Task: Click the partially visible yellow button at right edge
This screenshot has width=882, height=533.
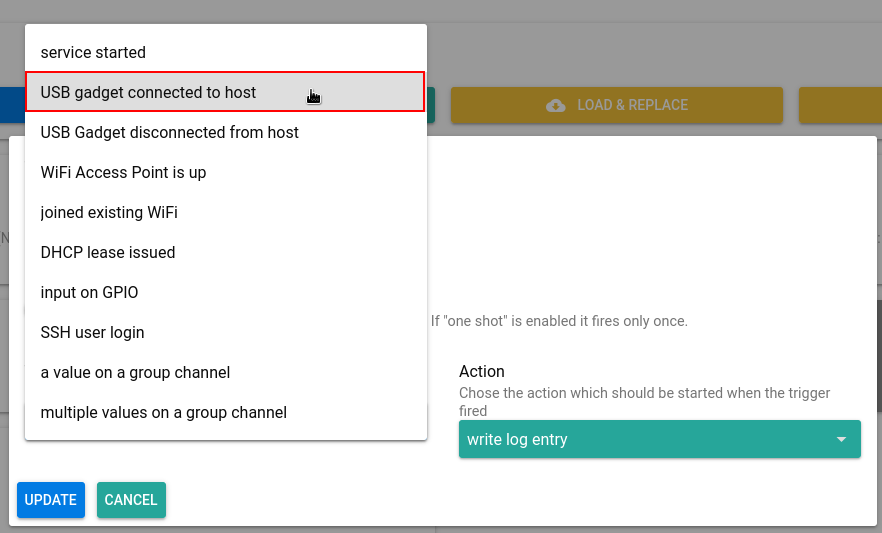Action: point(840,105)
